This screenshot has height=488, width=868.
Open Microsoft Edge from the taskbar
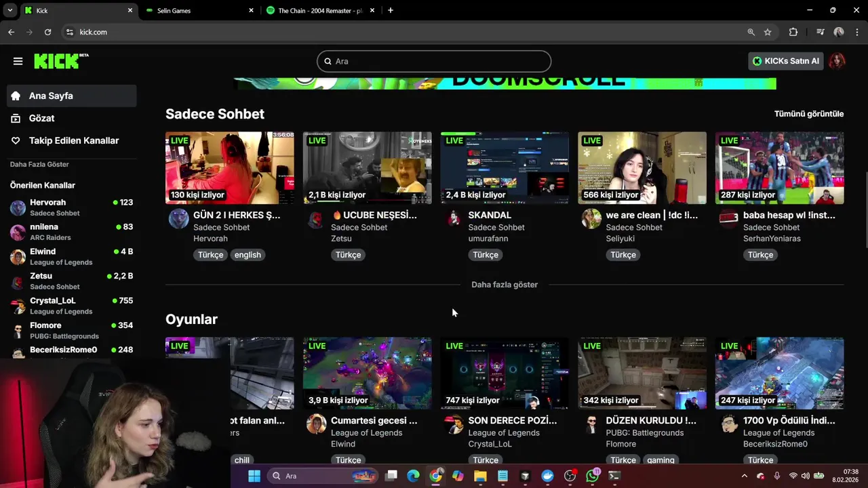point(413,476)
